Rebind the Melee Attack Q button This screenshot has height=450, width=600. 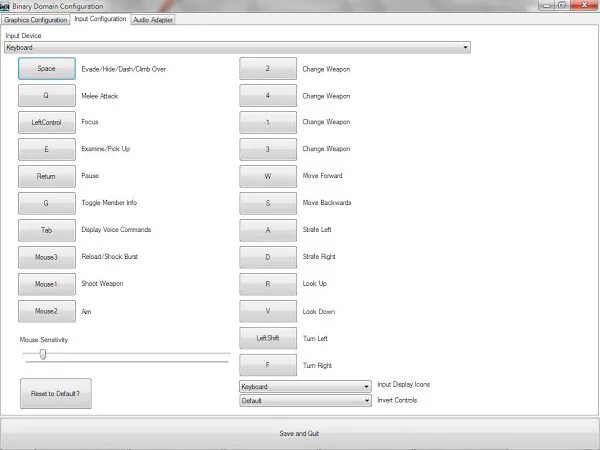click(x=47, y=95)
